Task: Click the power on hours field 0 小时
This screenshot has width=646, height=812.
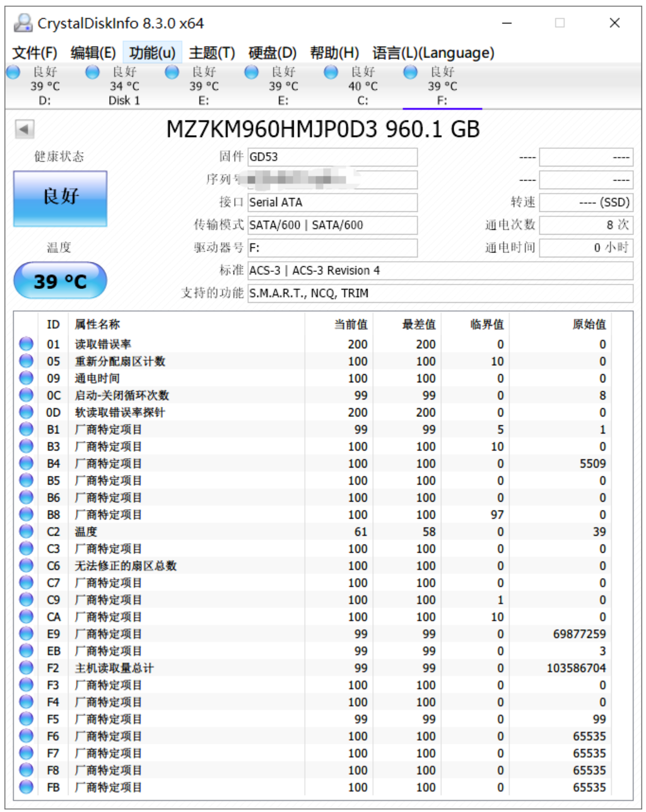Action: coord(586,248)
